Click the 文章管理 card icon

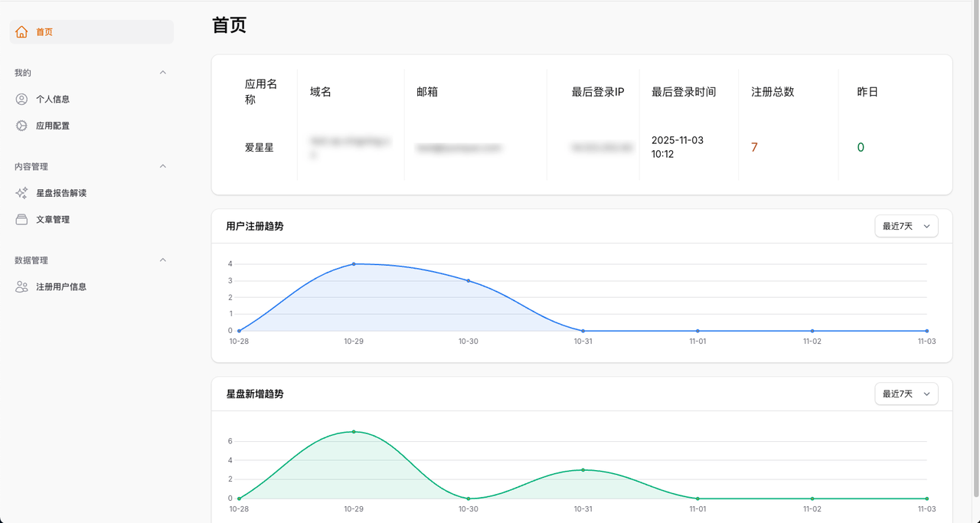(21, 220)
